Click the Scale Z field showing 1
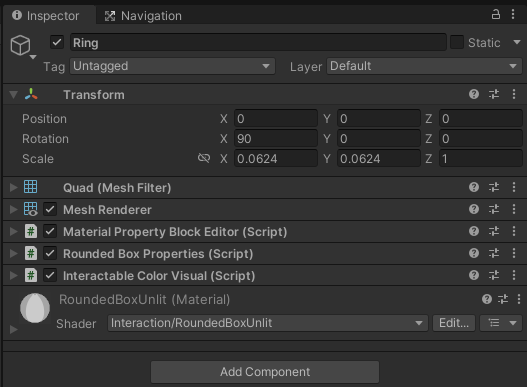This screenshot has height=387, width=527. 481,158
